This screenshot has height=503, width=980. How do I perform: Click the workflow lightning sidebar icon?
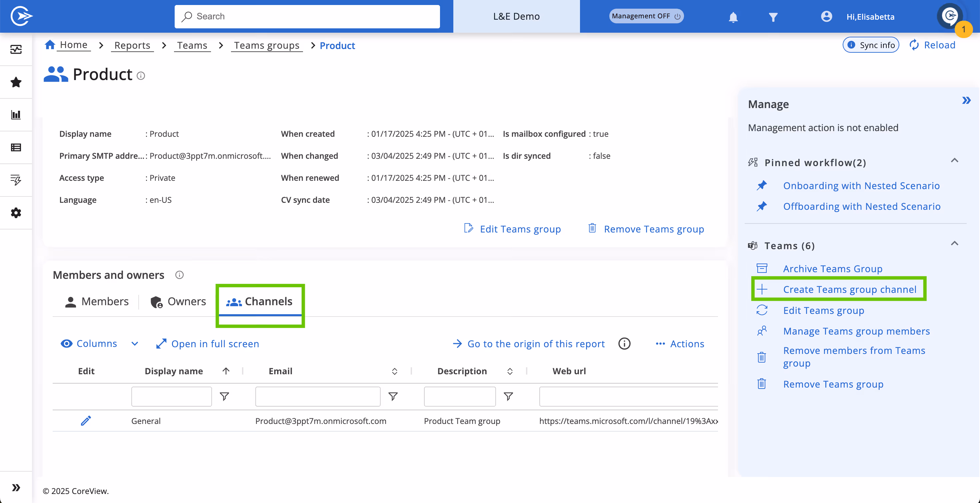[x=16, y=180]
